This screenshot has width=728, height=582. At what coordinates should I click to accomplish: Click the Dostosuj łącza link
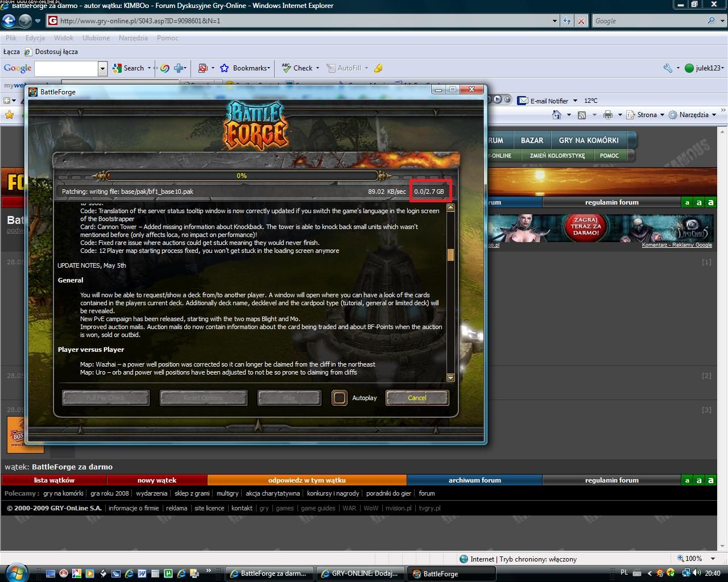(x=51, y=52)
